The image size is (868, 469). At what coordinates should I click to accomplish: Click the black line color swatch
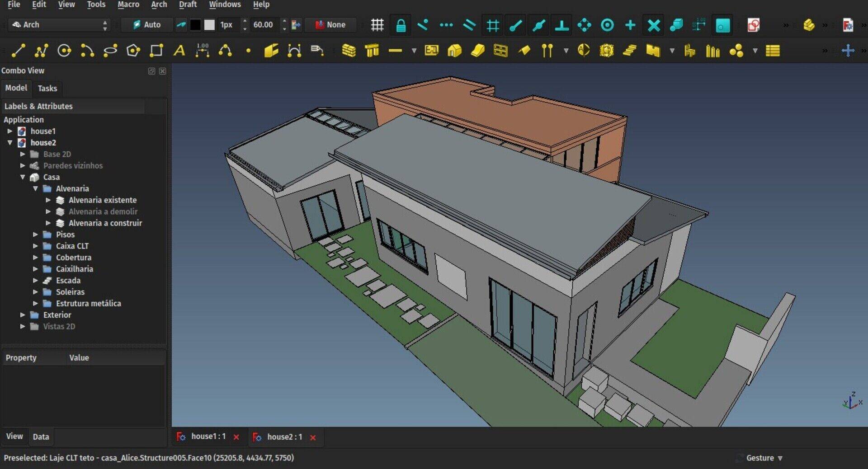tap(195, 25)
